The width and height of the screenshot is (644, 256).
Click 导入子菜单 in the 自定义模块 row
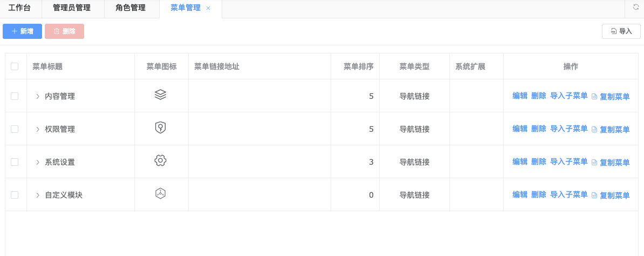tap(568, 194)
